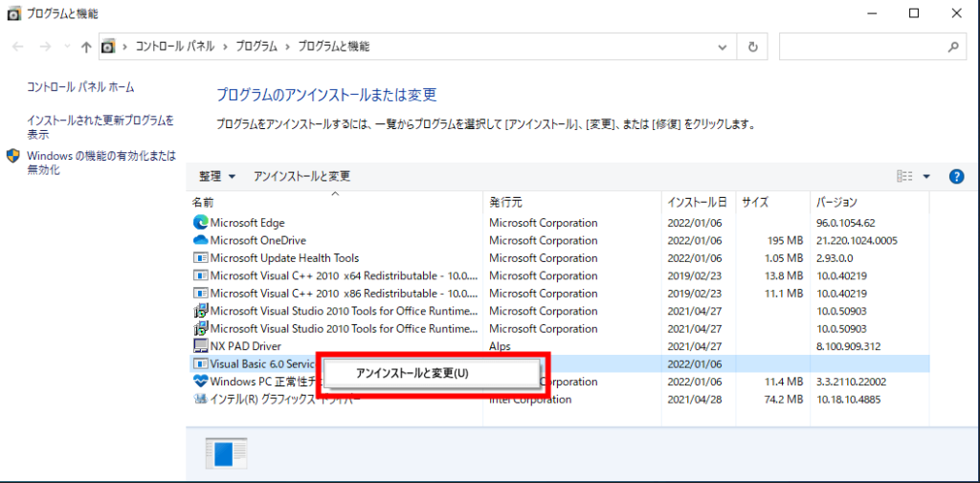980x483 pixels.
Task: Click version 8.100.909.312 cell
Action: click(x=849, y=345)
